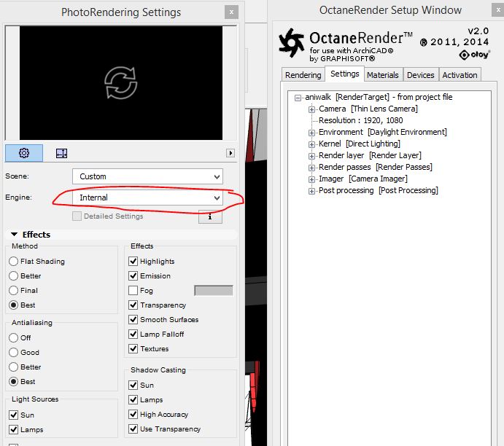Toggle Smooth Surfaces checkbox

point(133,319)
